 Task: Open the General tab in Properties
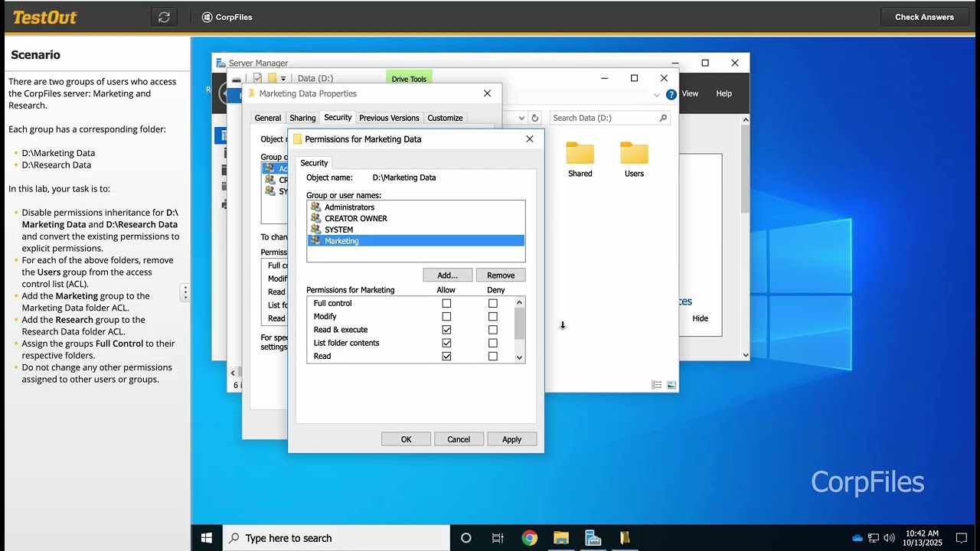point(268,118)
